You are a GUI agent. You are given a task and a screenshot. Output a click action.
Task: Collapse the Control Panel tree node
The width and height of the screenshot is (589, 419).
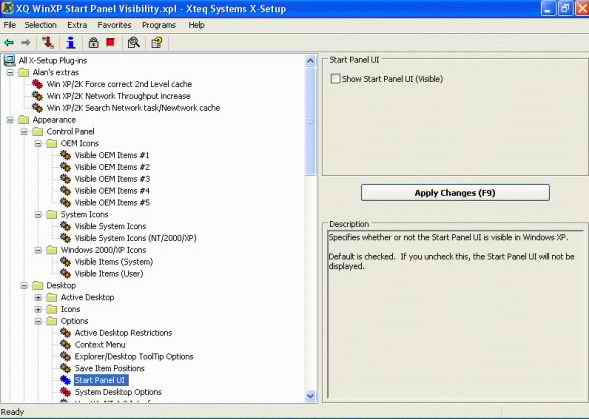pos(24,132)
